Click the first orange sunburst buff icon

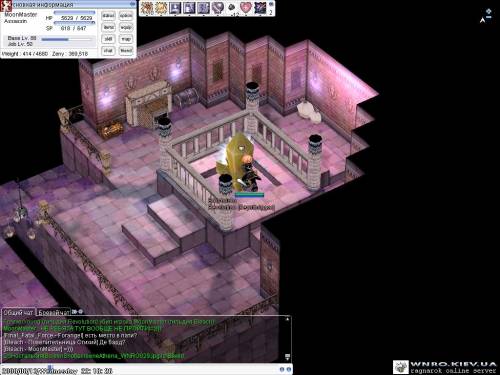coord(147,8)
